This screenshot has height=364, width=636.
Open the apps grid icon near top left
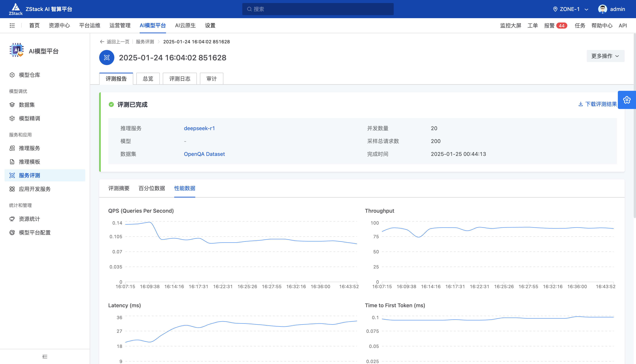pos(12,25)
